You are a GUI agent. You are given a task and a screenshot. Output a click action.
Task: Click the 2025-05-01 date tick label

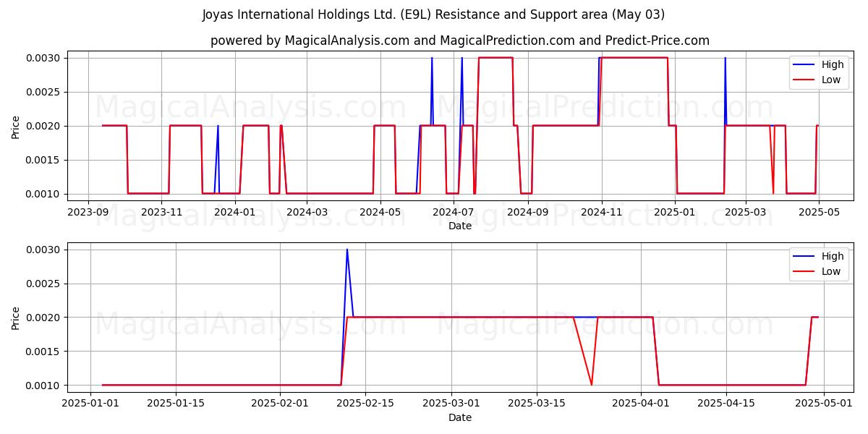coord(824,404)
